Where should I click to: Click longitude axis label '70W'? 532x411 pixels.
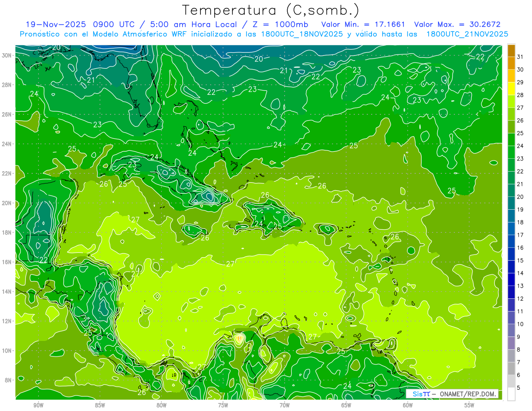285,405
